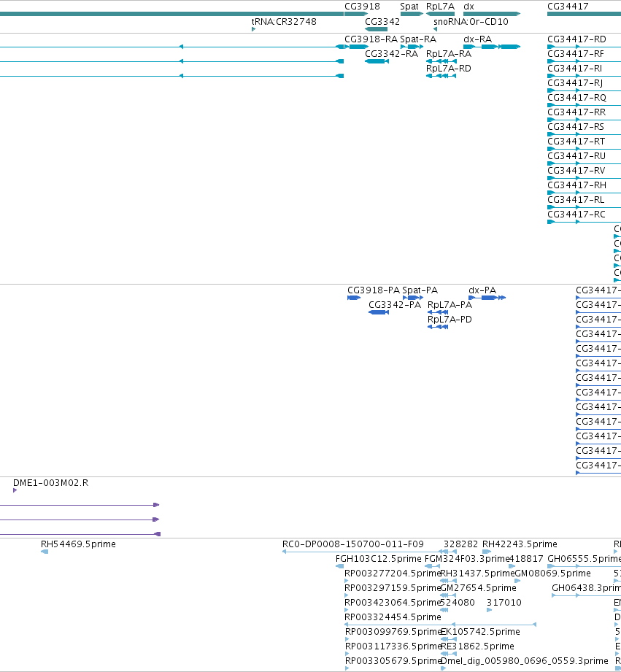Viewport: 621px width, 672px height.
Task: Select the CG3918 gene bar
Action: [x=356, y=14]
